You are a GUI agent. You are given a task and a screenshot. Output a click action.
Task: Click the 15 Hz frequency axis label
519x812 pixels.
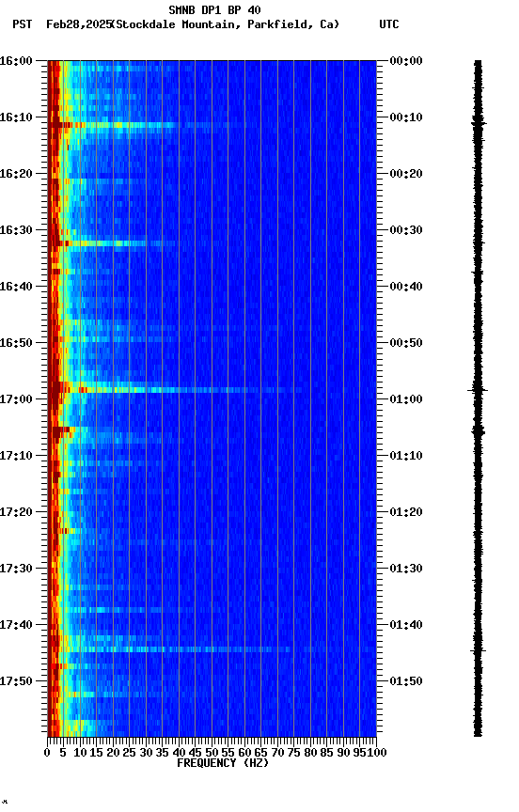pos(96,753)
